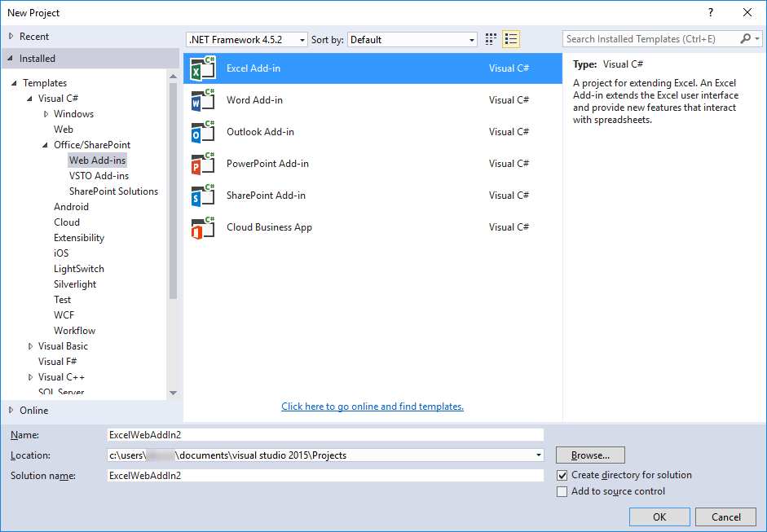Open search options dropdown arrow
767x532 pixels.
757,38
